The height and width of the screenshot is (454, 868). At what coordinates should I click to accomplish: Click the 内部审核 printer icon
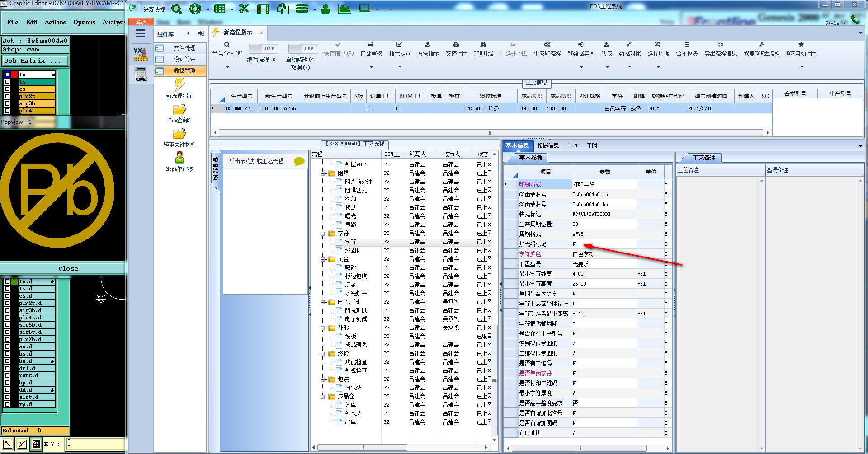coord(371,45)
